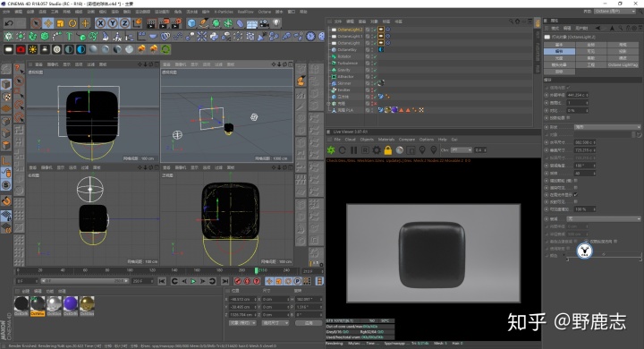Toggle visibility dots for Skinner

point(372,83)
